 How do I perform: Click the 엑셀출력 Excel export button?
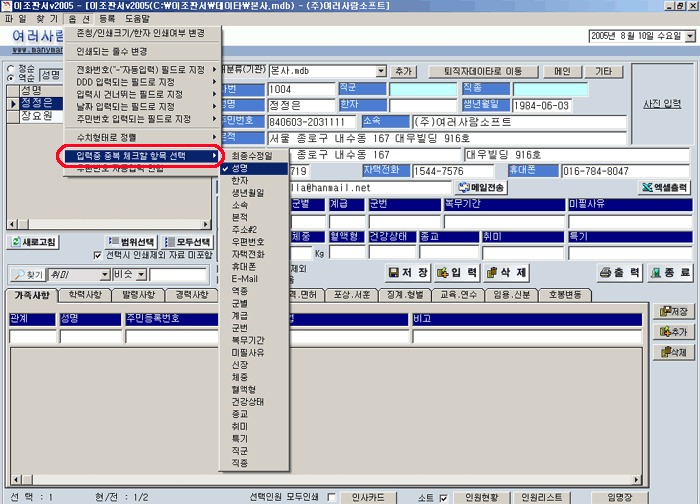(667, 187)
